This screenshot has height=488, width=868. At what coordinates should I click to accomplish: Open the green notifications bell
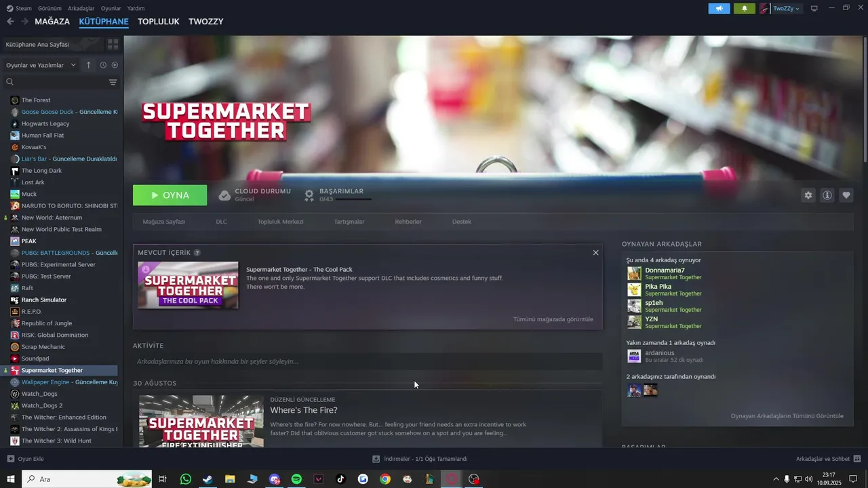pyautogui.click(x=745, y=8)
